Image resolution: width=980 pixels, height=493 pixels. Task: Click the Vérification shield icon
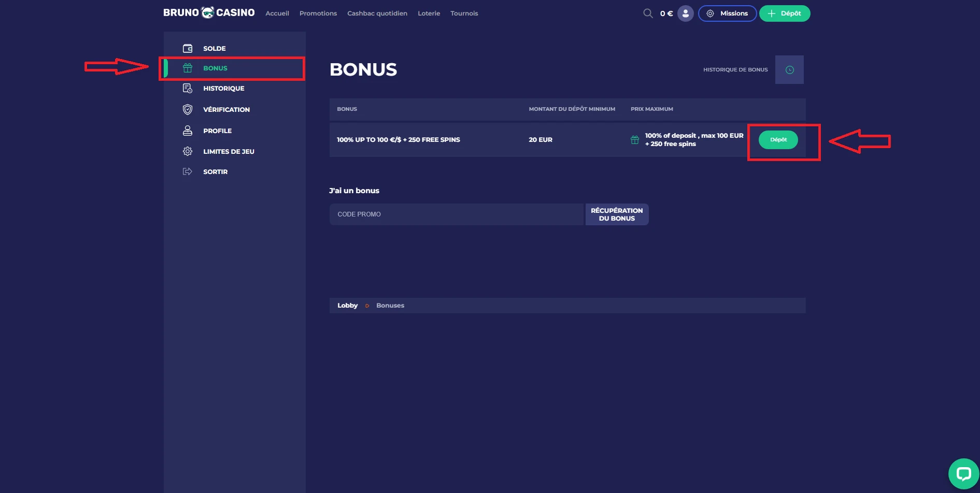pos(188,109)
